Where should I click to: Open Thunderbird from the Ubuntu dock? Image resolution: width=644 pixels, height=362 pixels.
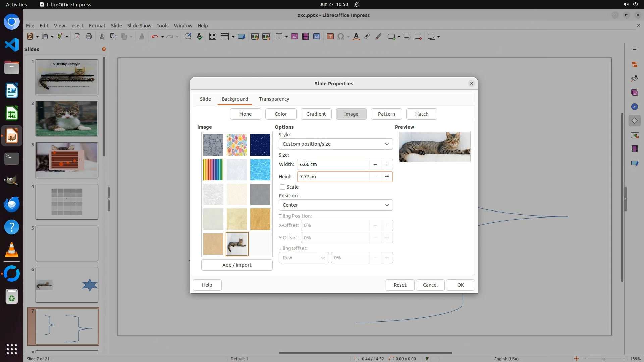(12, 204)
